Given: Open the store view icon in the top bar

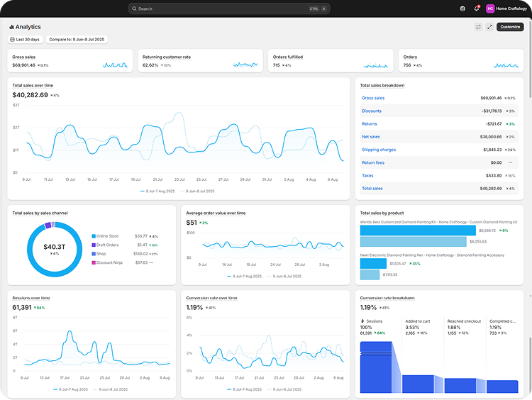Looking at the screenshot, I should coord(462,9).
